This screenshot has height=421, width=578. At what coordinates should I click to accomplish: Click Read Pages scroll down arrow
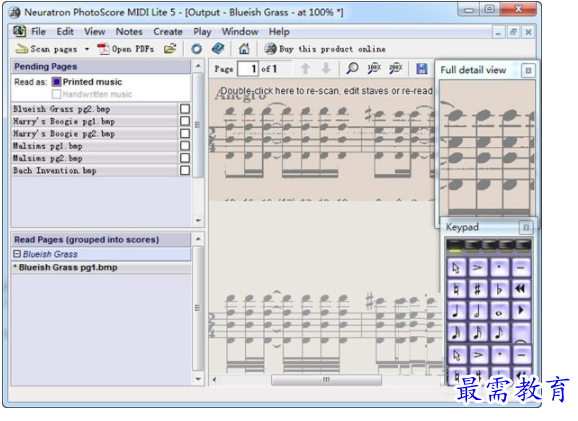198,379
